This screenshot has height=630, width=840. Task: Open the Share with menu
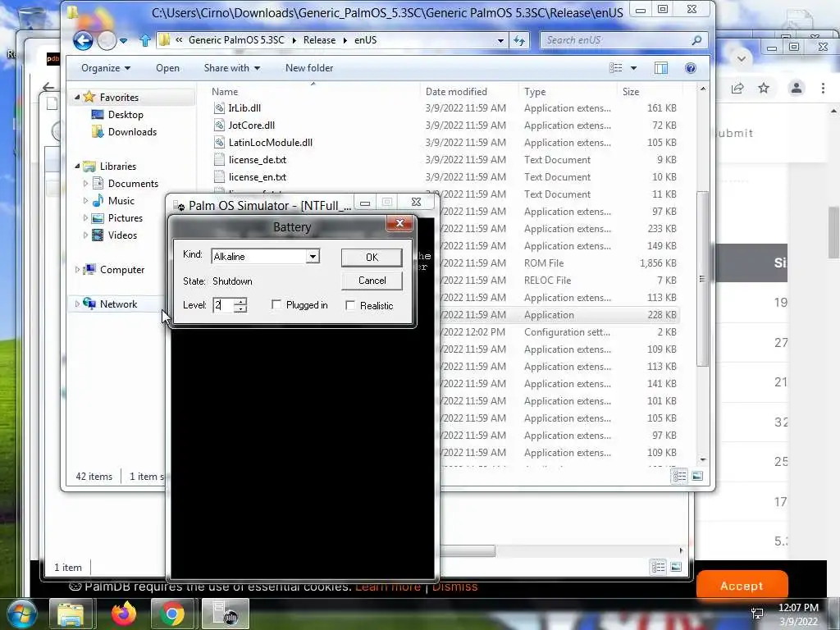pos(231,68)
